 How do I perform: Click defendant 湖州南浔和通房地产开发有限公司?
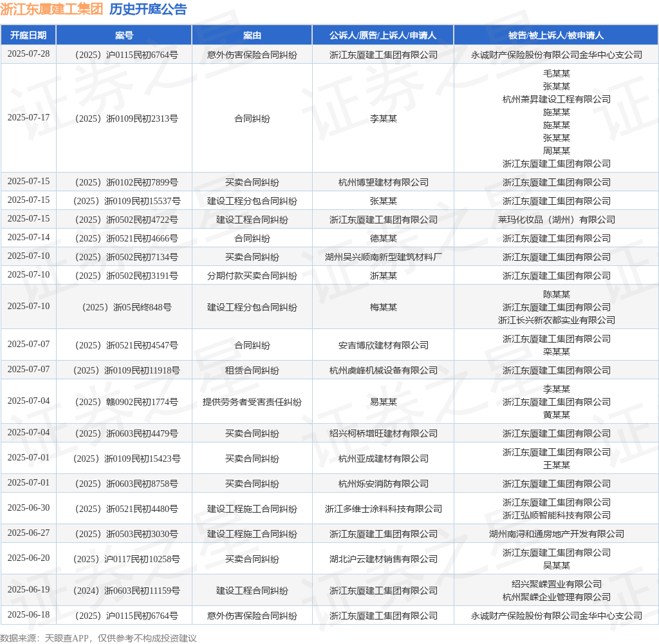click(557, 535)
